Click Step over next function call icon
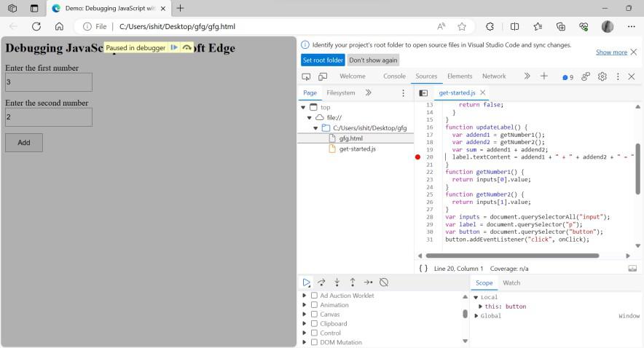This screenshot has width=644, height=348. coord(321,282)
